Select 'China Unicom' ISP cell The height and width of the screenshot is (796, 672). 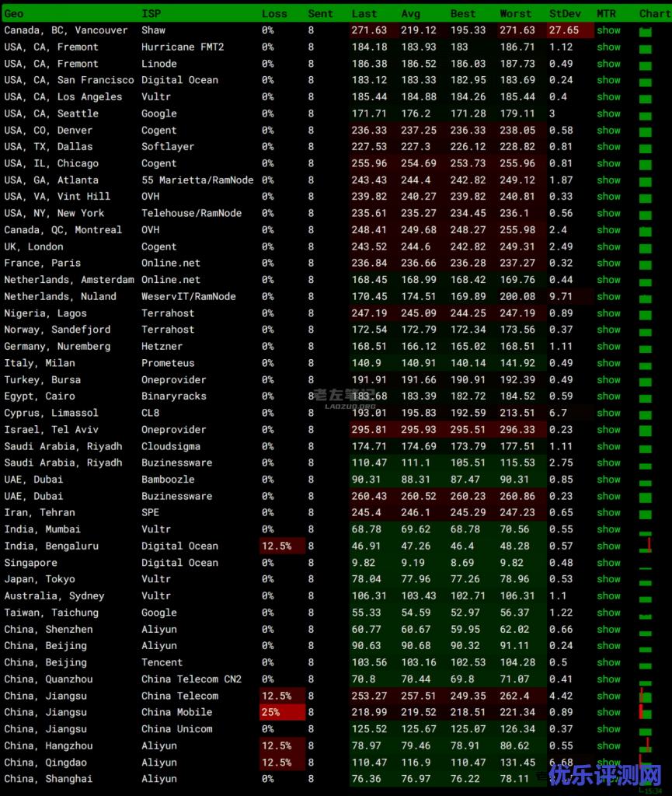click(x=177, y=729)
